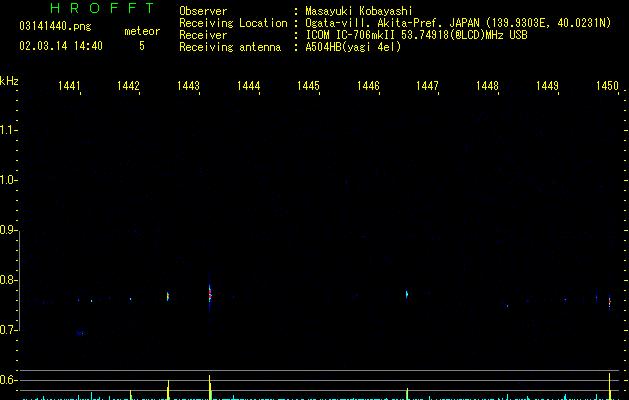
Task: Click the 1442 time axis marker
Action: 128,86
